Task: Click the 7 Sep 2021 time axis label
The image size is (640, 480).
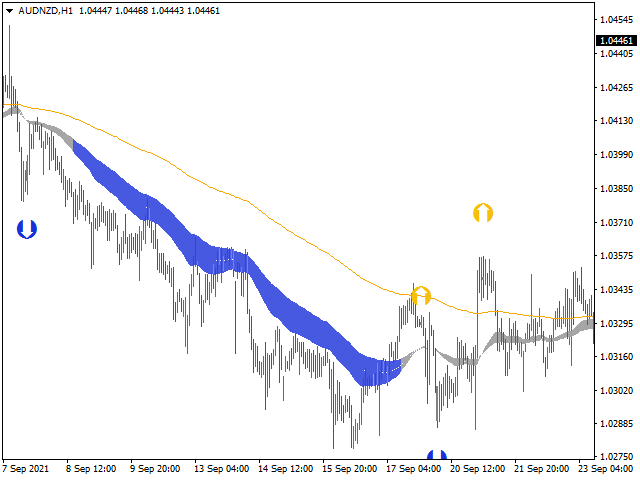Action: [26, 469]
